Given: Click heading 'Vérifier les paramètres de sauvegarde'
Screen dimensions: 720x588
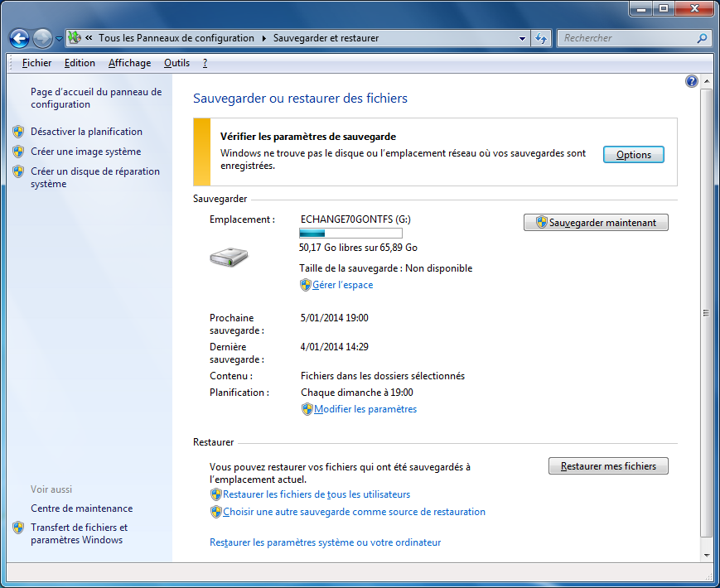Looking at the screenshot, I should [x=308, y=137].
